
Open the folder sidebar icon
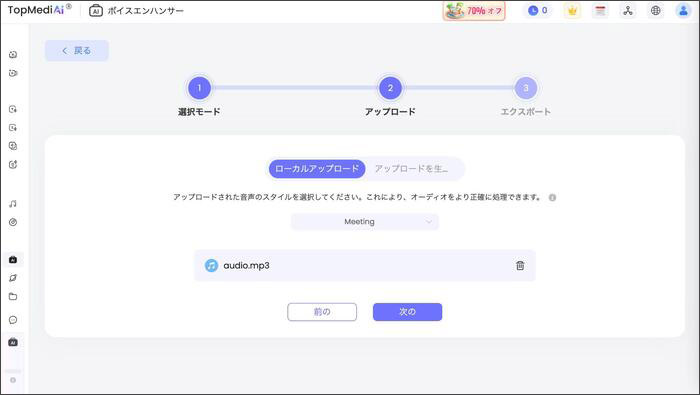13,296
